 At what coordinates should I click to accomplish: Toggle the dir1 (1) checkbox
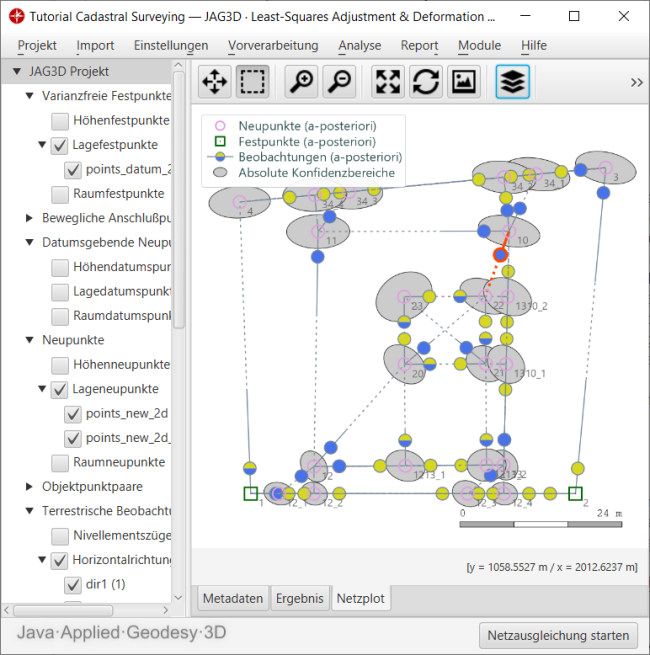tap(73, 584)
